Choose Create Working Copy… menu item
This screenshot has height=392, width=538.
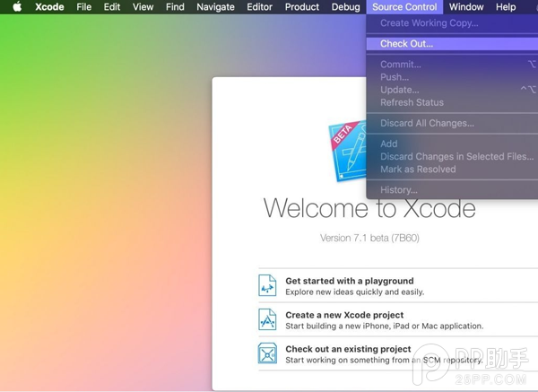(452, 23)
